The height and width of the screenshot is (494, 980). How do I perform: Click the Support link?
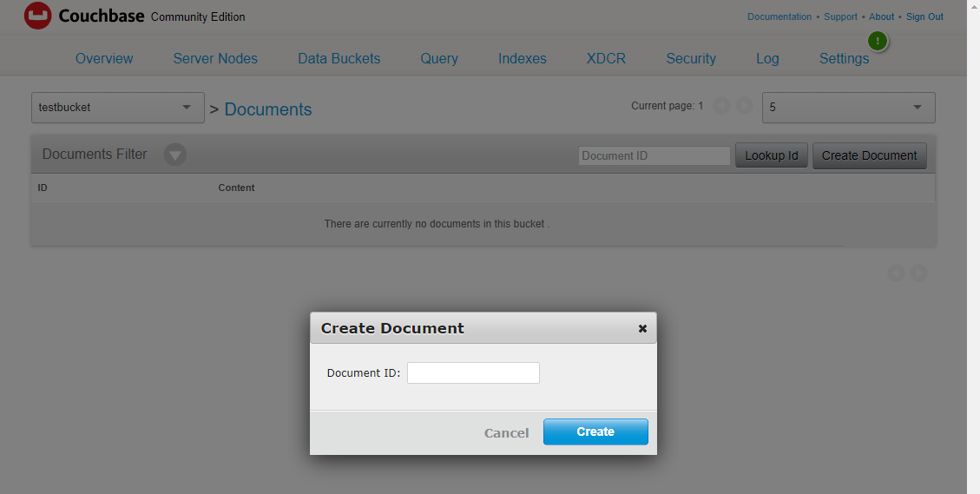coord(840,16)
